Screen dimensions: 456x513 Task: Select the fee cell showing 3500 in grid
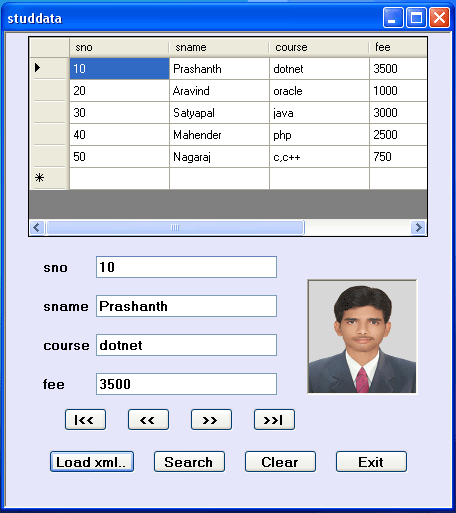(398, 68)
